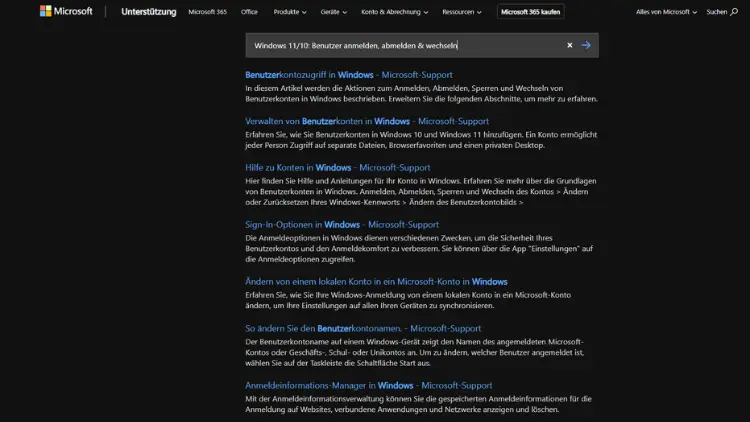The width and height of the screenshot is (750, 422).
Task: Expand the Produkte dropdown menu
Action: (x=292, y=12)
